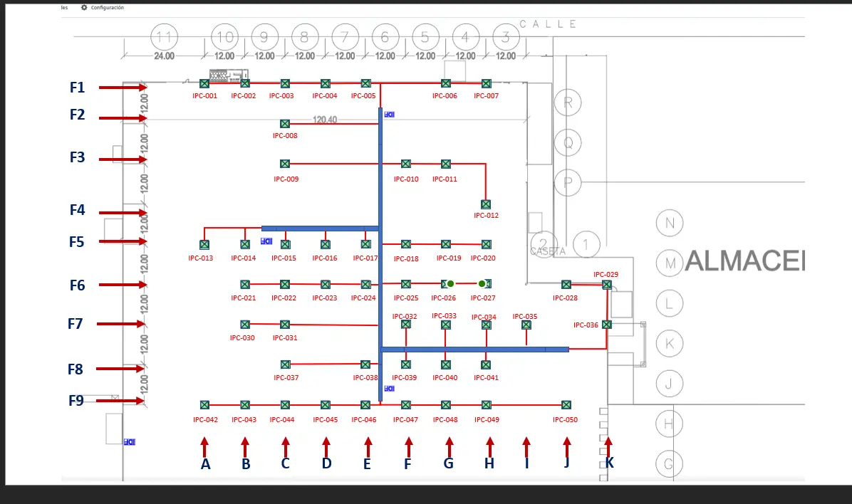Open the IPC-034 node icon

(x=487, y=325)
